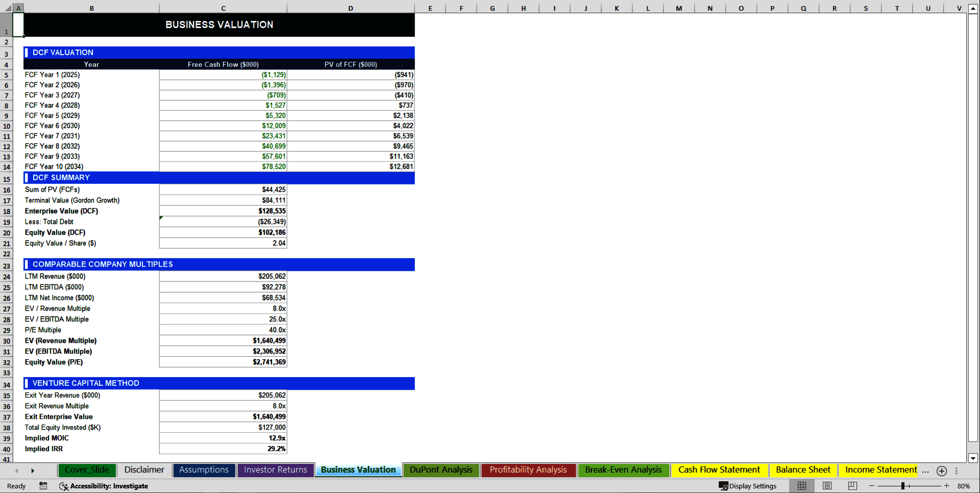980x493 pixels.
Task: Zoom out using the minus icon
Action: click(x=873, y=486)
